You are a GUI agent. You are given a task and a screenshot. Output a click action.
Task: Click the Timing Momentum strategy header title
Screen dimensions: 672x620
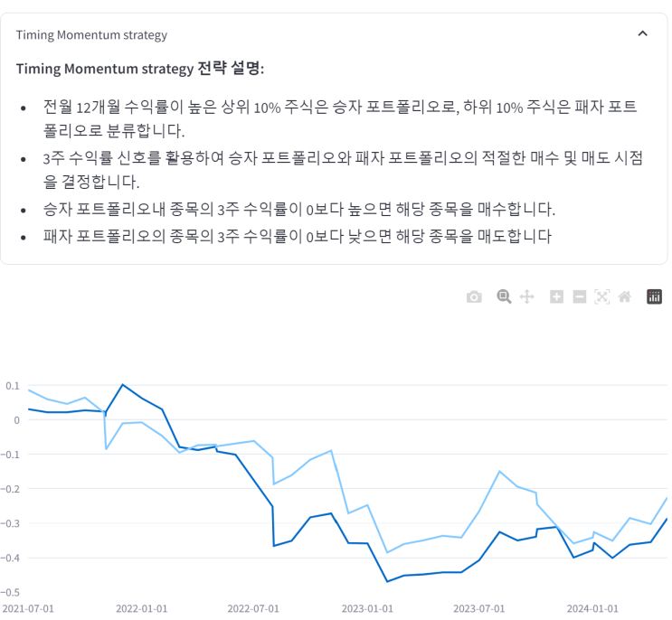click(91, 35)
